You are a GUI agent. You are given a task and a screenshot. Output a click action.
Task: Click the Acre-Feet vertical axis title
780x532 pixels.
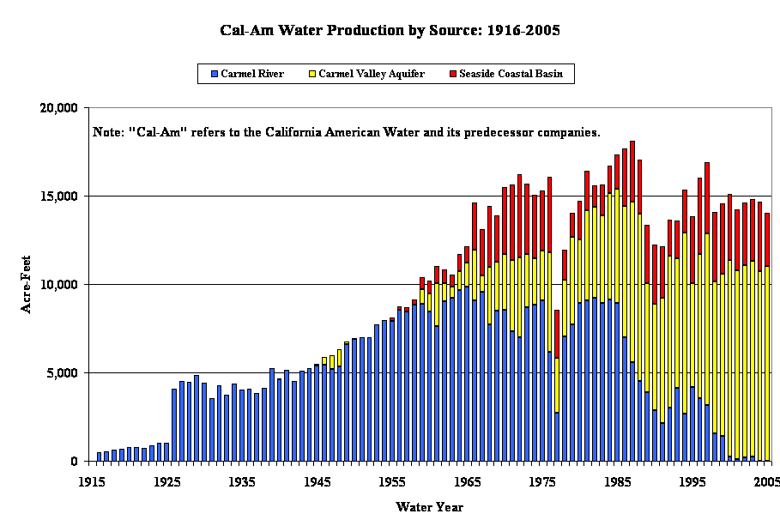pos(26,284)
